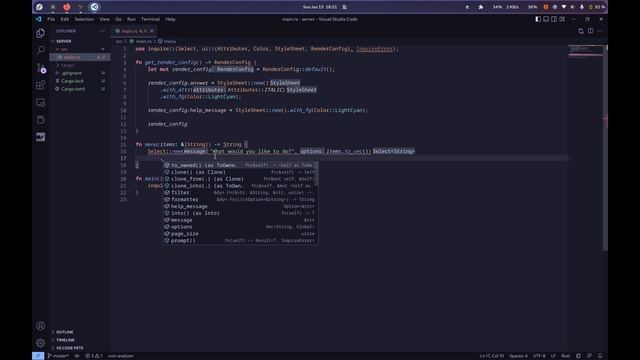
Task: Click the Split Editor Right icon
Action: [x=590, y=31]
